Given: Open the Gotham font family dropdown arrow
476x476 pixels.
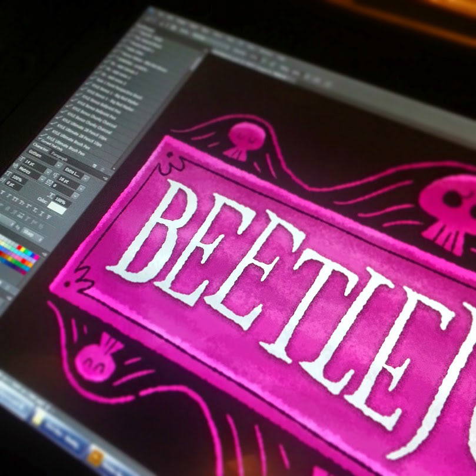Looking at the screenshot, I should pos(59,165).
